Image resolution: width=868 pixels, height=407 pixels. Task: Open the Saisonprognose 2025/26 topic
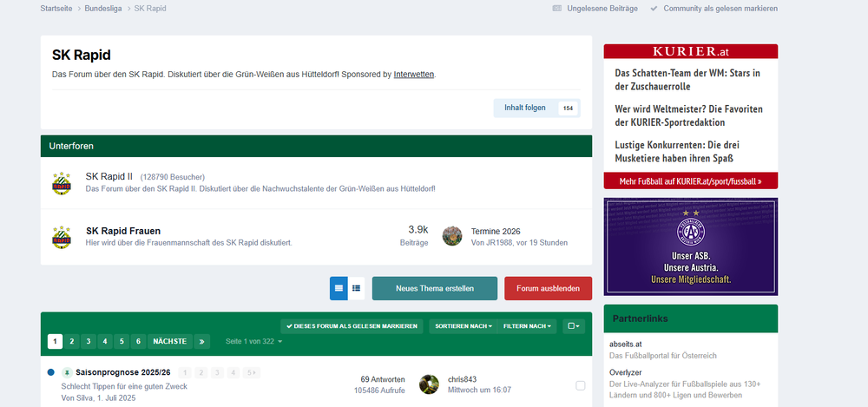coord(123,372)
